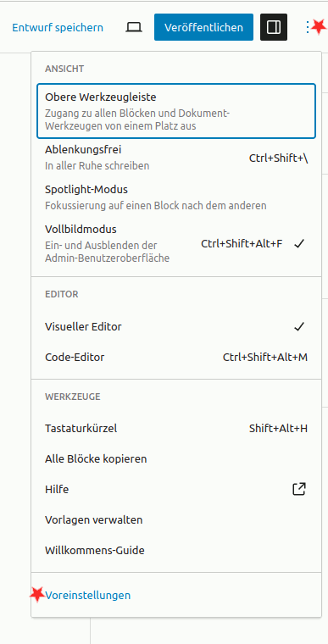Click the checkmark beside Visueller Editor

299,326
